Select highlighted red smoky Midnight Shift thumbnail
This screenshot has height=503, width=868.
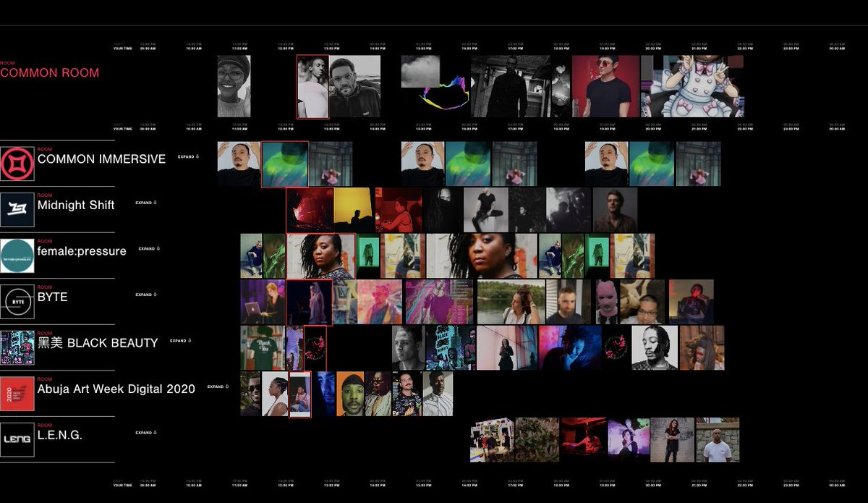click(310, 210)
